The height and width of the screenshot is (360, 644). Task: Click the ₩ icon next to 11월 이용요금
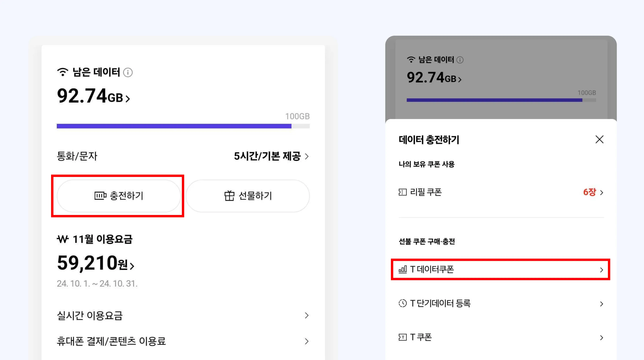tap(63, 240)
